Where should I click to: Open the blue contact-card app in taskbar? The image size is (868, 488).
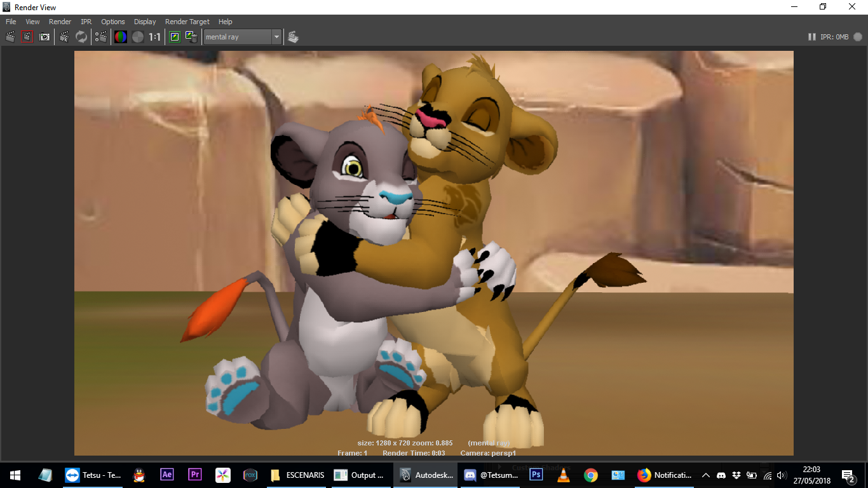[618, 475]
